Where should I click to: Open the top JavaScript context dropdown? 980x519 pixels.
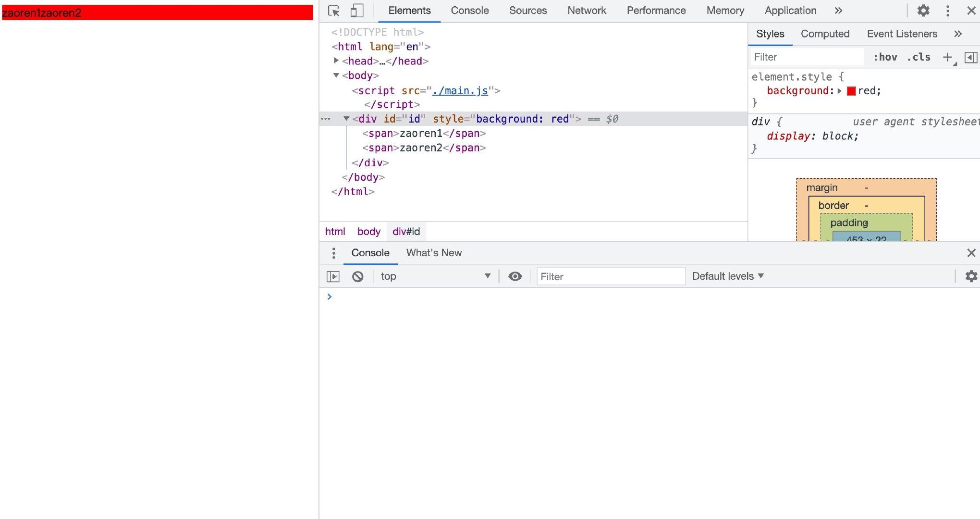click(x=435, y=276)
